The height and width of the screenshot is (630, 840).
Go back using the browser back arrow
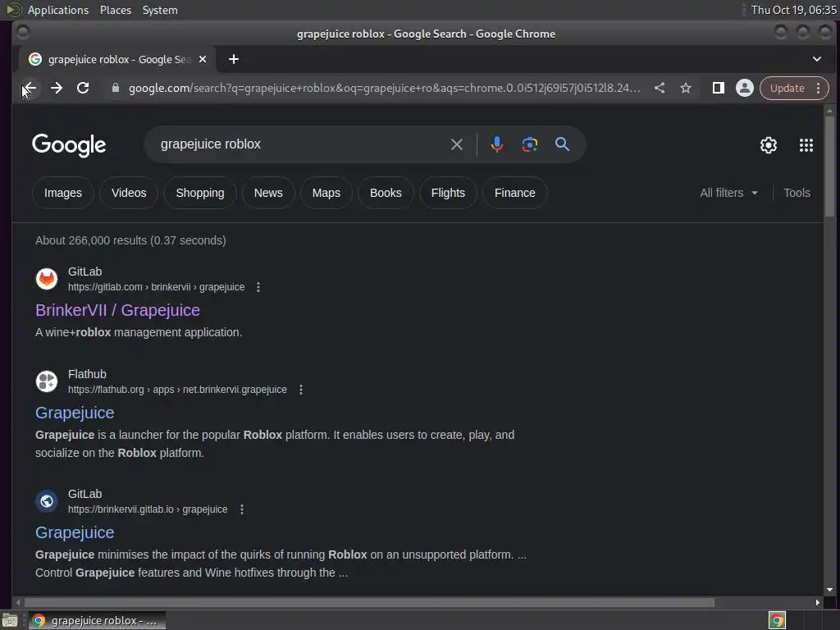click(x=30, y=88)
